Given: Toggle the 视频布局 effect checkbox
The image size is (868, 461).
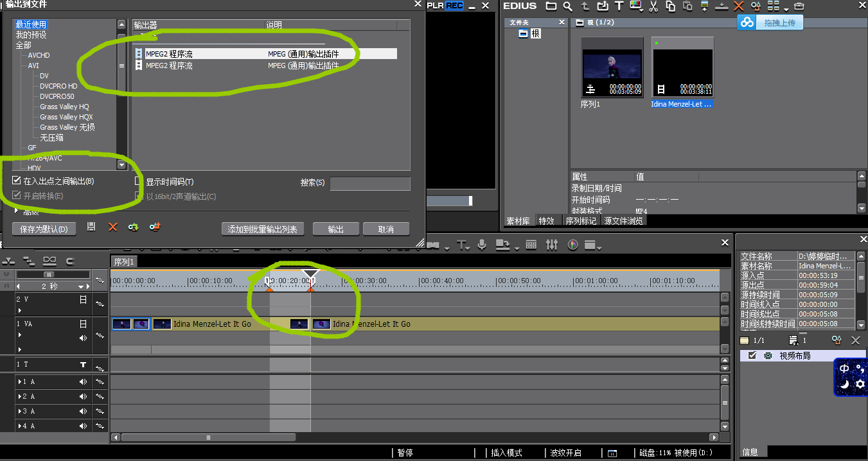Looking at the screenshot, I should click(752, 355).
